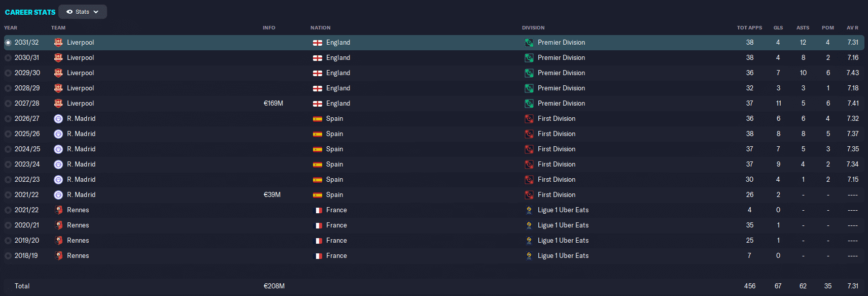Sort by TOT APPS column header
This screenshot has height=296, width=868.
click(x=749, y=28)
